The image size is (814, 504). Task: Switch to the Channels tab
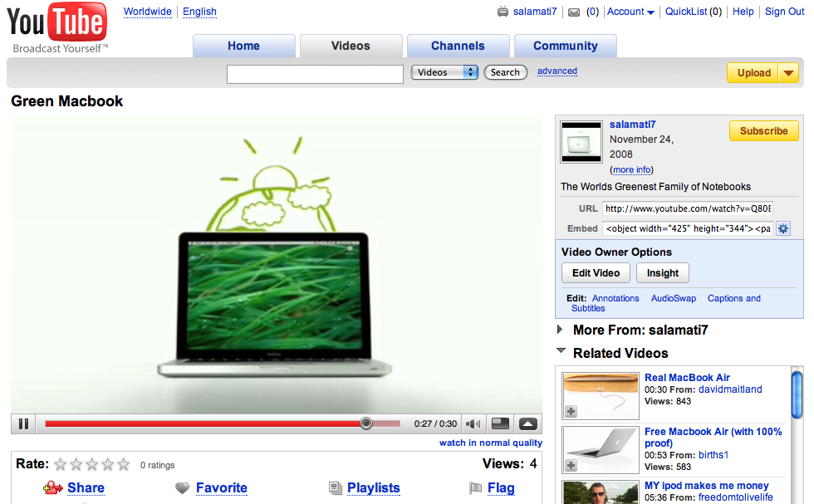[x=458, y=46]
